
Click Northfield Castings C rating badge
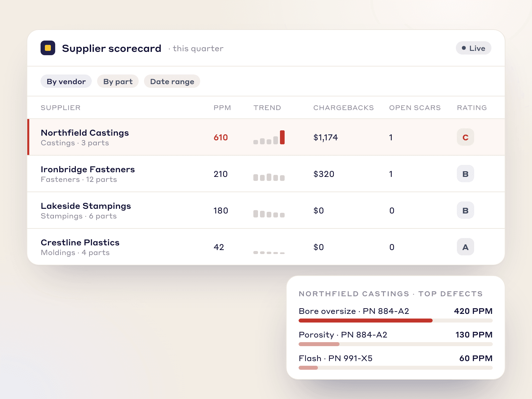pyautogui.click(x=465, y=137)
